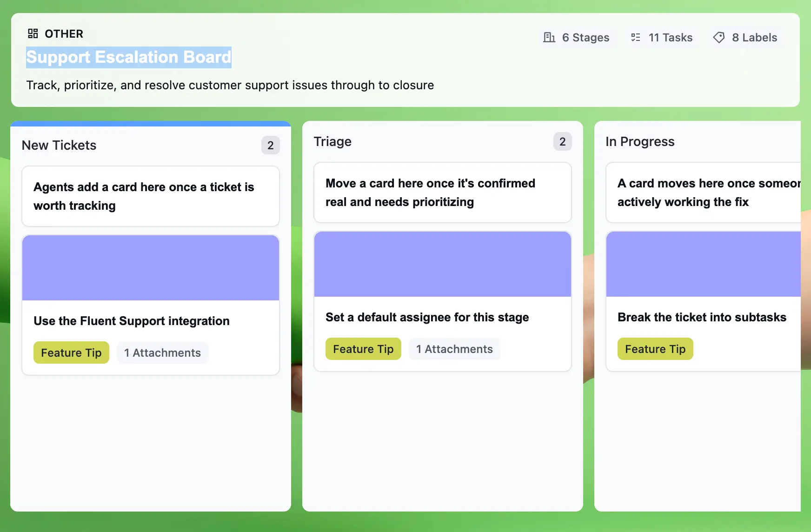Open the 'Agents add a card here' card
This screenshot has height=532, width=811.
pyautogui.click(x=151, y=196)
